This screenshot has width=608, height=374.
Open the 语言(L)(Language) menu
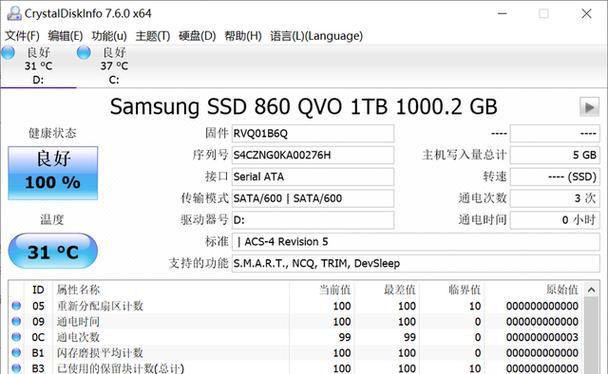316,36
